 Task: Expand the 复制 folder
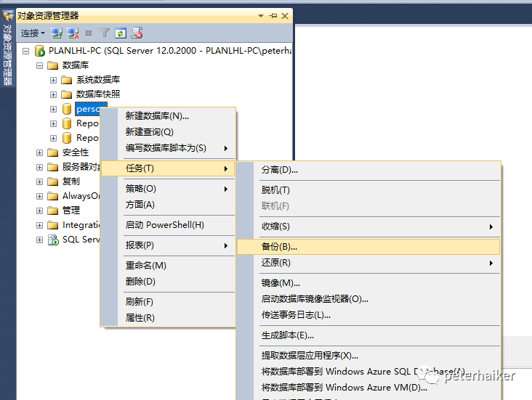click(40, 181)
